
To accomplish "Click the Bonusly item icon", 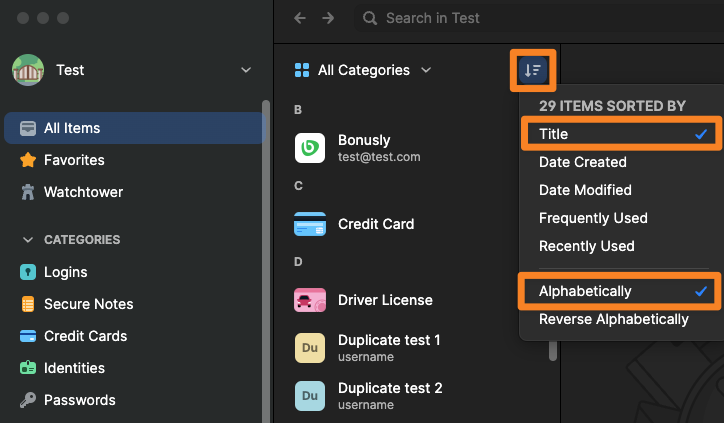I will [x=310, y=148].
